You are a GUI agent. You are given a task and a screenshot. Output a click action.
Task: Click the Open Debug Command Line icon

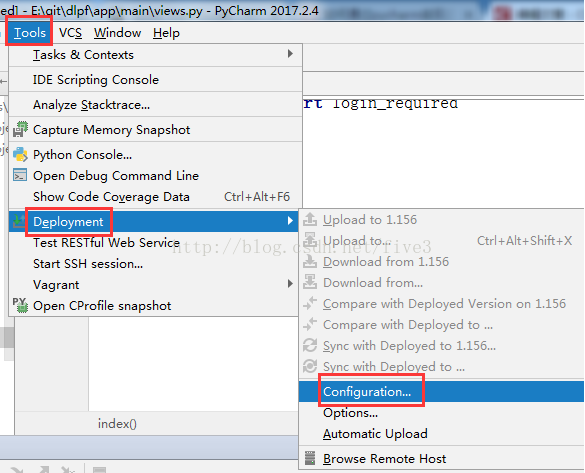point(20,175)
